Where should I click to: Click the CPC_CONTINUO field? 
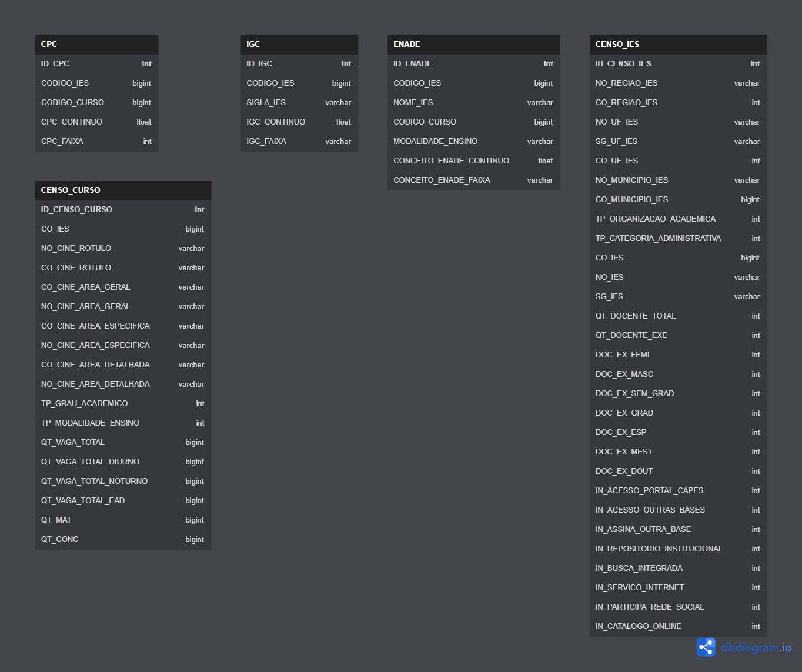click(x=96, y=122)
